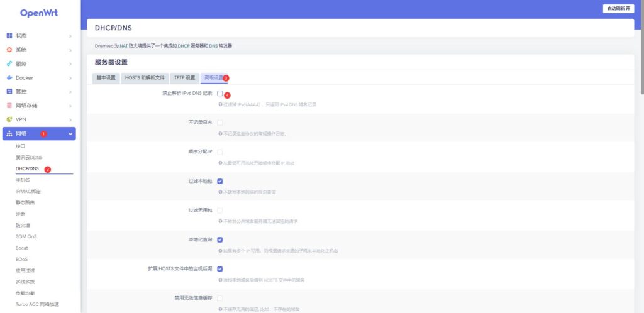Screen dimensions: 644x313
Task: Click help icon under 顺序分配 IP
Action: (x=220, y=163)
